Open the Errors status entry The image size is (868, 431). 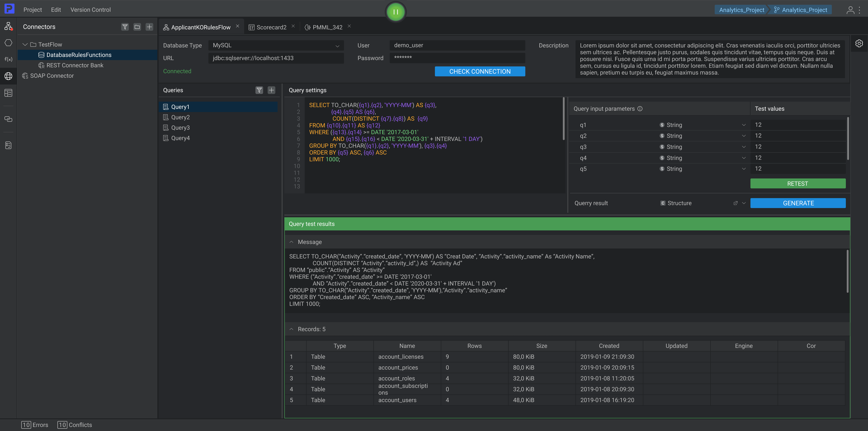click(x=35, y=425)
